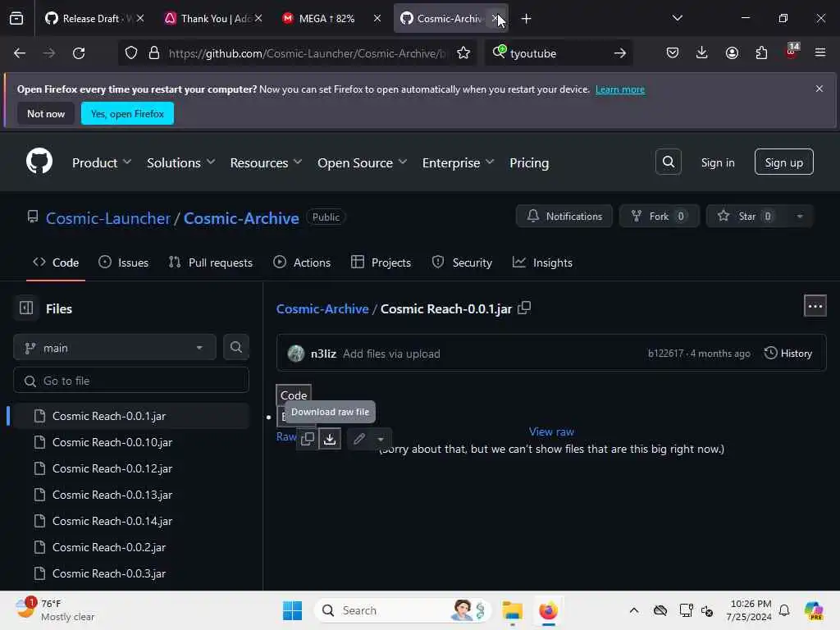The width and height of the screenshot is (840, 630).
Task: Copy file path icon next to Cosmic Reach-0.0.1.jar
Action: coord(524,308)
